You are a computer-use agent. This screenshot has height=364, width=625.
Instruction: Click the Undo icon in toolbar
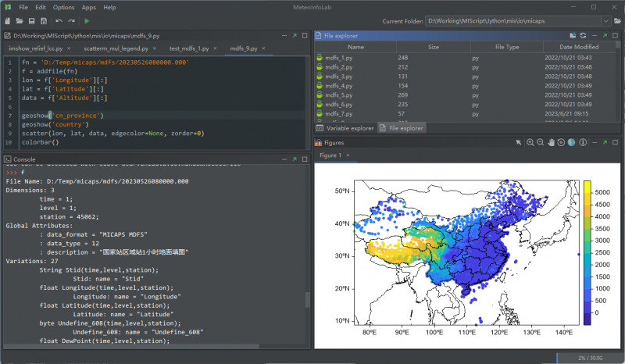[59, 21]
